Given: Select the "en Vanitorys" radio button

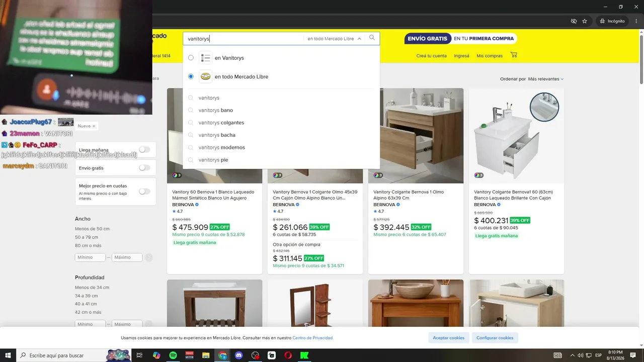Looking at the screenshot, I should click(x=191, y=58).
